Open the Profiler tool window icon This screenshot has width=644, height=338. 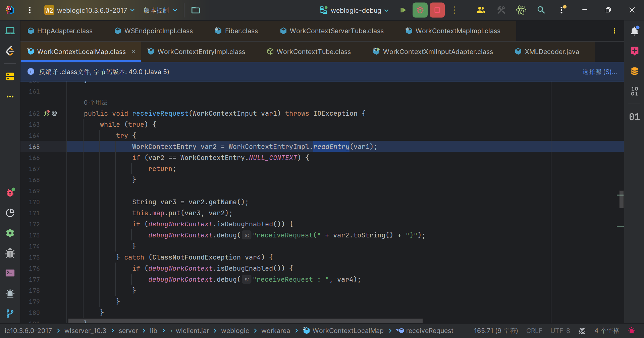point(10,213)
